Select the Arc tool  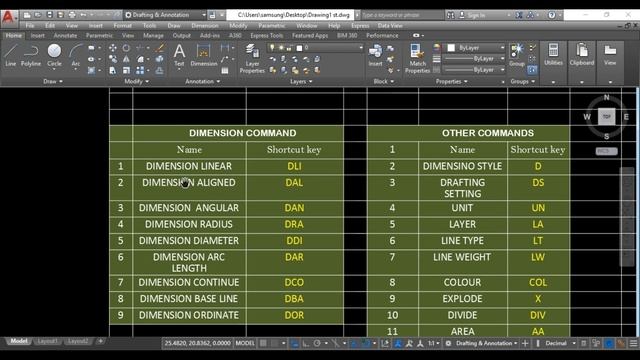click(x=76, y=55)
